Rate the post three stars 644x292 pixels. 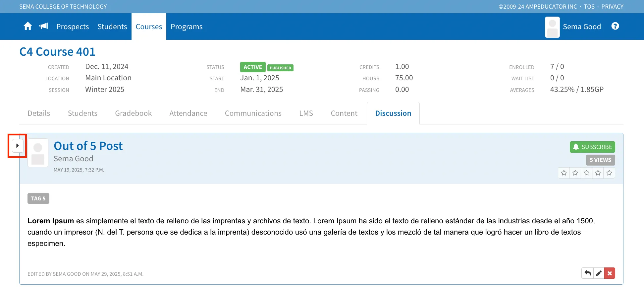(586, 173)
